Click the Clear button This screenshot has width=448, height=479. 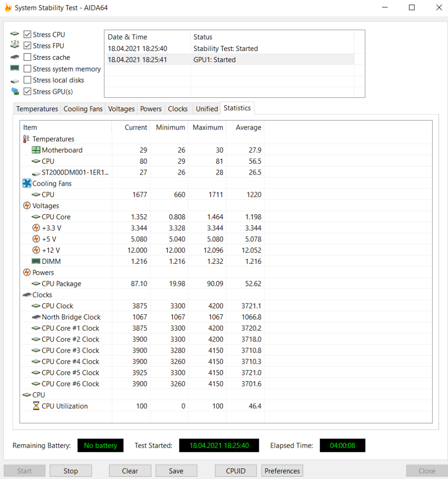click(130, 471)
